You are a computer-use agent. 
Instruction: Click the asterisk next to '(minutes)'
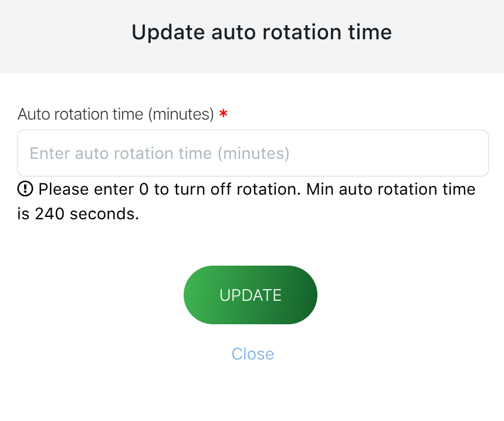[x=224, y=113]
